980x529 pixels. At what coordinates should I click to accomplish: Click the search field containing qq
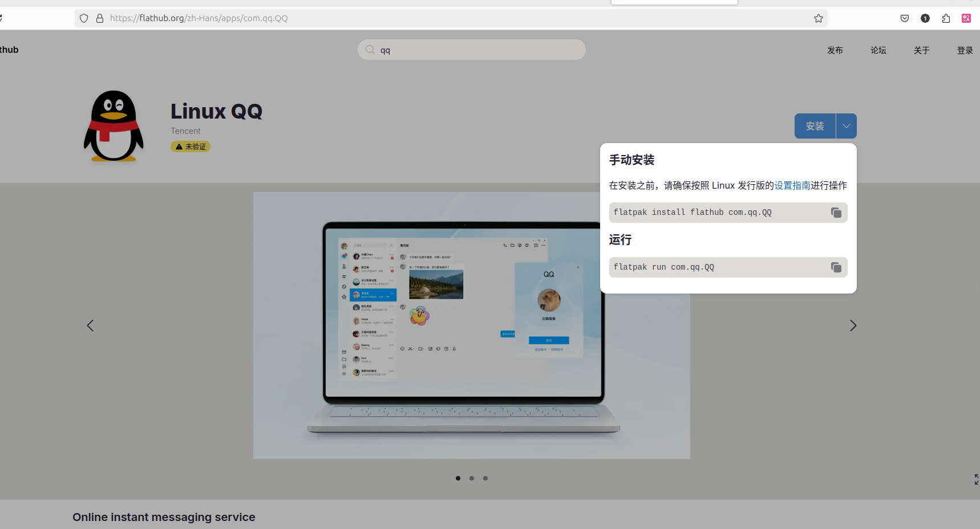tap(472, 50)
